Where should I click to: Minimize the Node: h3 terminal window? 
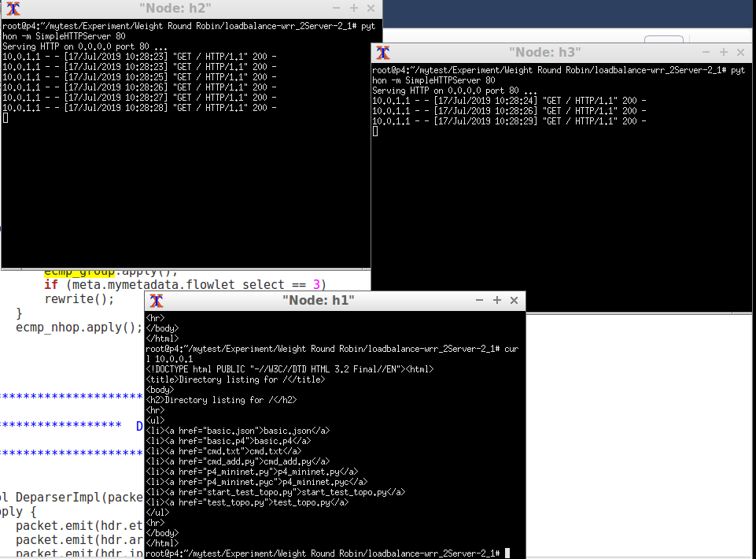click(706, 53)
